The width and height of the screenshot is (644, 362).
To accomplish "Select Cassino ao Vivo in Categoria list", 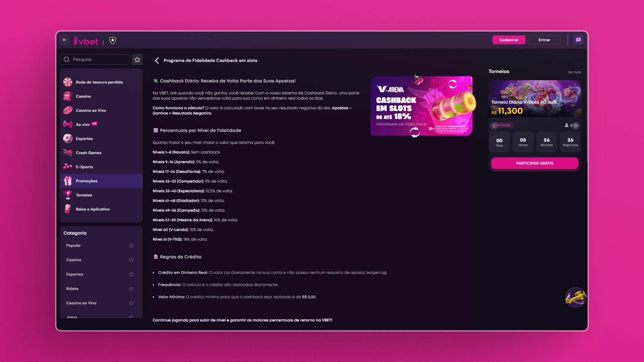I will [81, 303].
